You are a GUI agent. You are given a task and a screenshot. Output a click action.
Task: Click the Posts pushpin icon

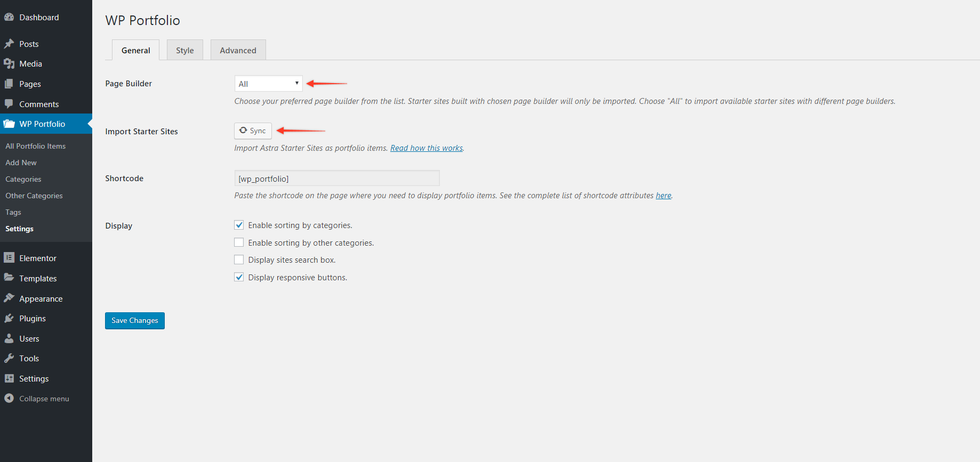pos(9,44)
